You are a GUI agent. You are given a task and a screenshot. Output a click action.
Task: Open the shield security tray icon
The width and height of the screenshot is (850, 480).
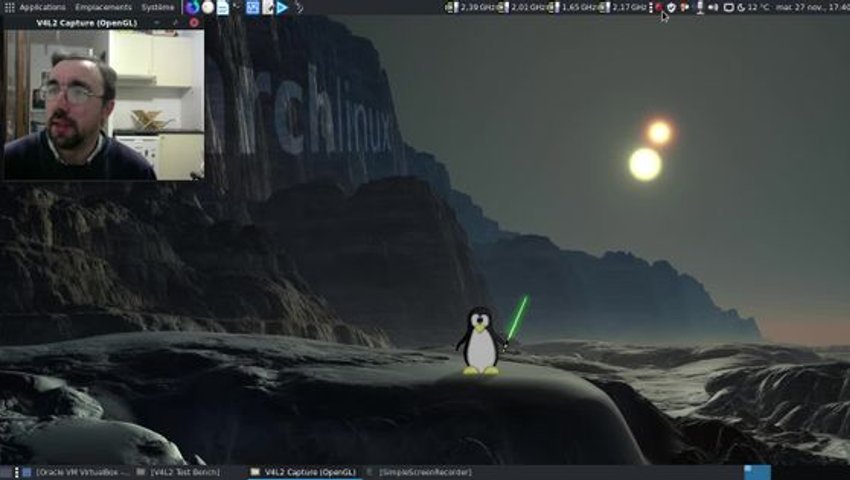pos(672,7)
